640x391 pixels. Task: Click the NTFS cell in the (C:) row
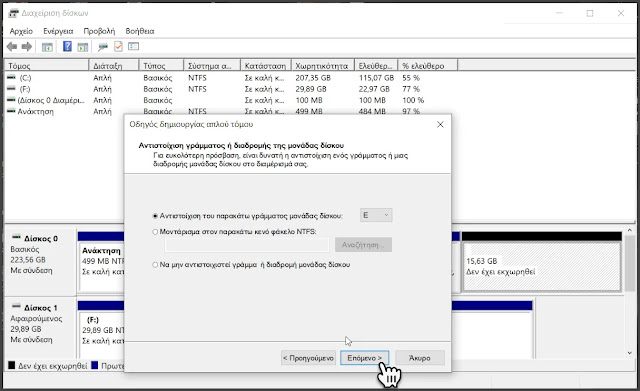pos(197,78)
